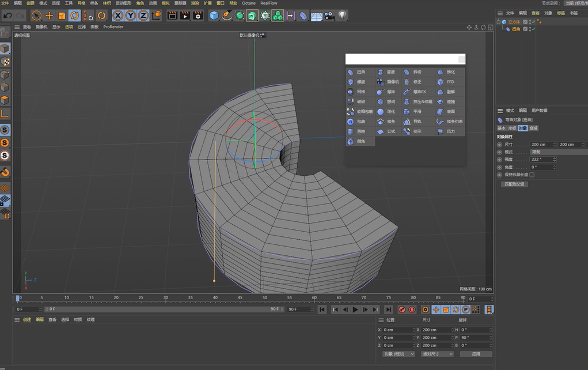Image resolution: width=588 pixels, height=370 pixels.
Task: Click the blue Bend deformer toolbar icon
Action: click(x=303, y=16)
